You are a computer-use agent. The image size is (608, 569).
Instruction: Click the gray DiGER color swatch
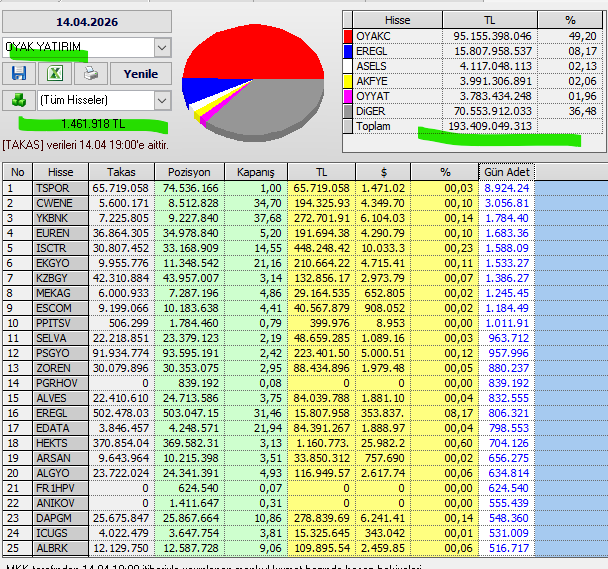348,111
